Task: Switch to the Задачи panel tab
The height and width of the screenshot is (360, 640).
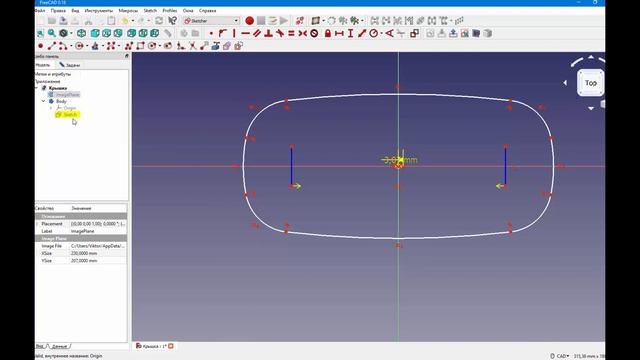Action: [x=70, y=65]
